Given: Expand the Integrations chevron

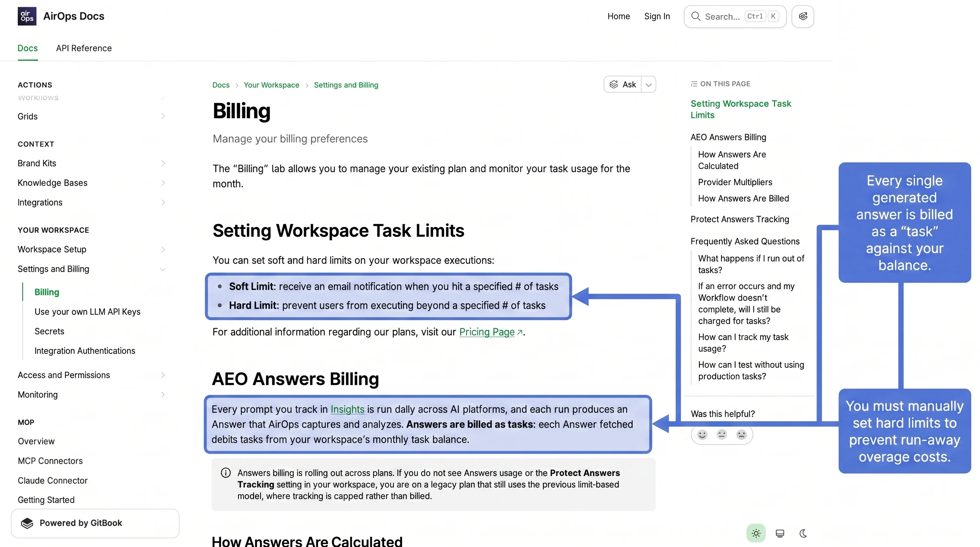Looking at the screenshot, I should (163, 202).
